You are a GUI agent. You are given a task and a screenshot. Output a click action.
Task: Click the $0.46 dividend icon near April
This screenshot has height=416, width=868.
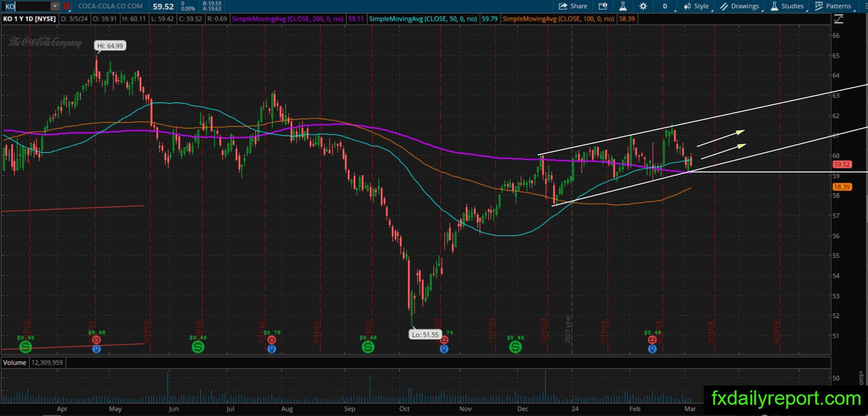(25, 347)
